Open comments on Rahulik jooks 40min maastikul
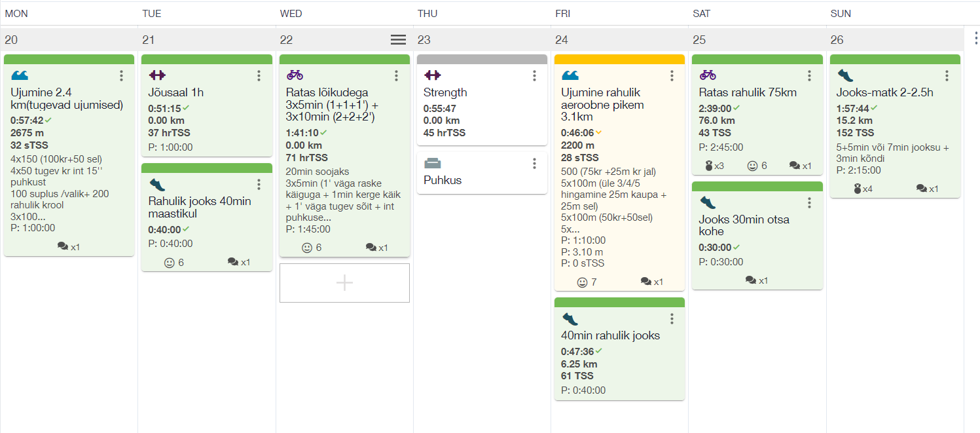Screen dimensions: 980x433 pyautogui.click(x=239, y=262)
